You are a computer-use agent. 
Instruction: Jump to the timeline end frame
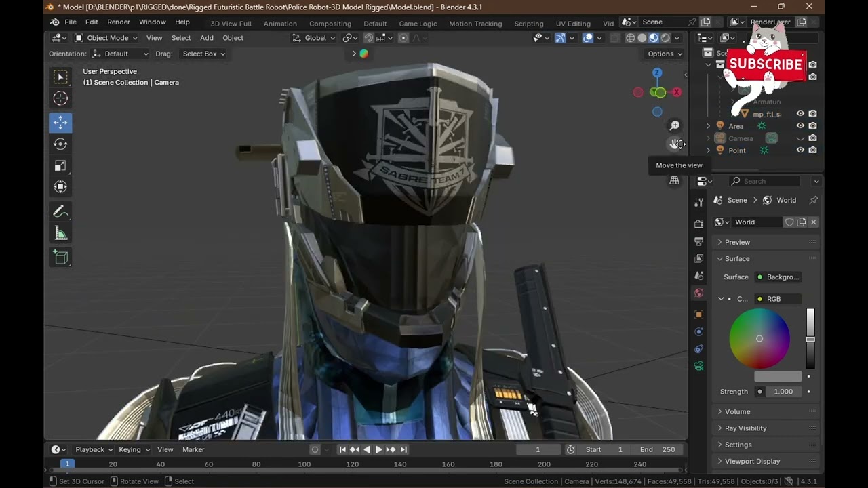pos(403,449)
